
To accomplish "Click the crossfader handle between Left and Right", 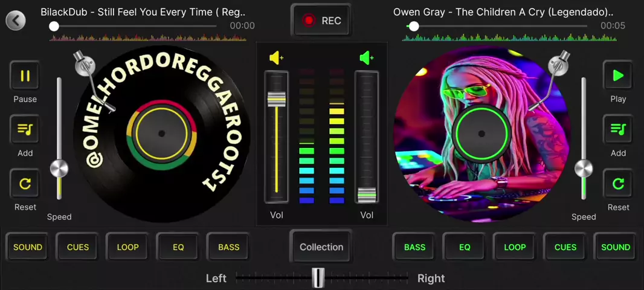I will [x=318, y=278].
